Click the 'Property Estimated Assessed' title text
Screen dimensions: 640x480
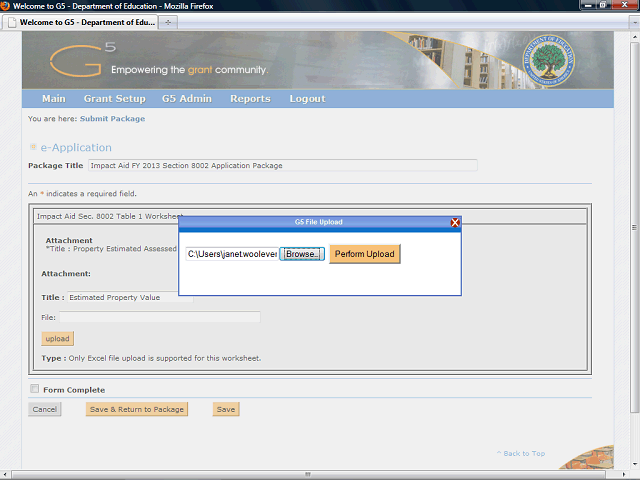tap(124, 249)
